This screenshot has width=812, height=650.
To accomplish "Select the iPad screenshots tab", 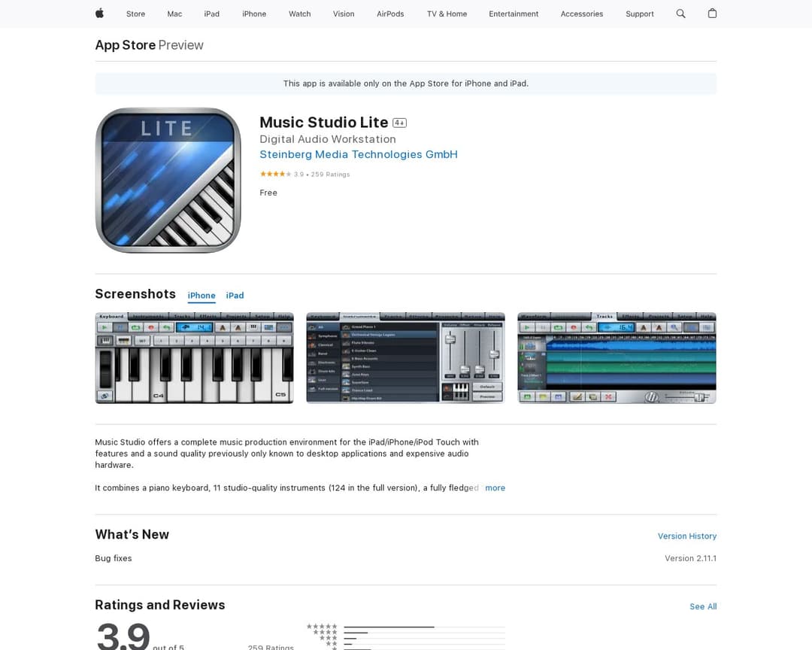I will coord(235,296).
